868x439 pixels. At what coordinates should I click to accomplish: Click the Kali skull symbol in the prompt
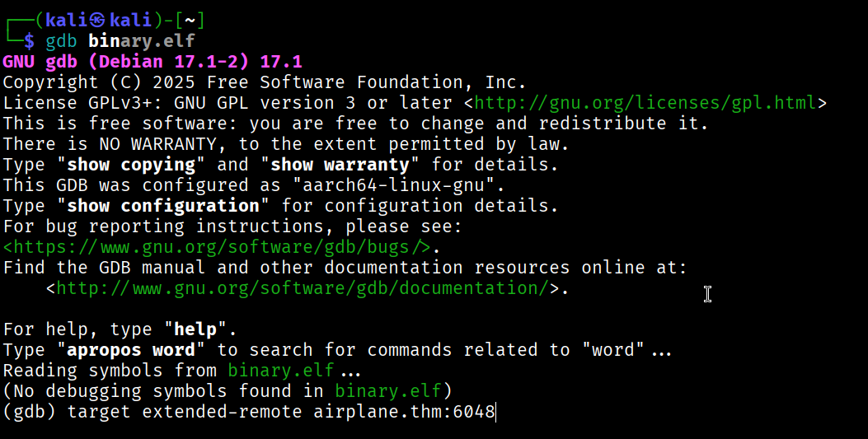pos(98,20)
